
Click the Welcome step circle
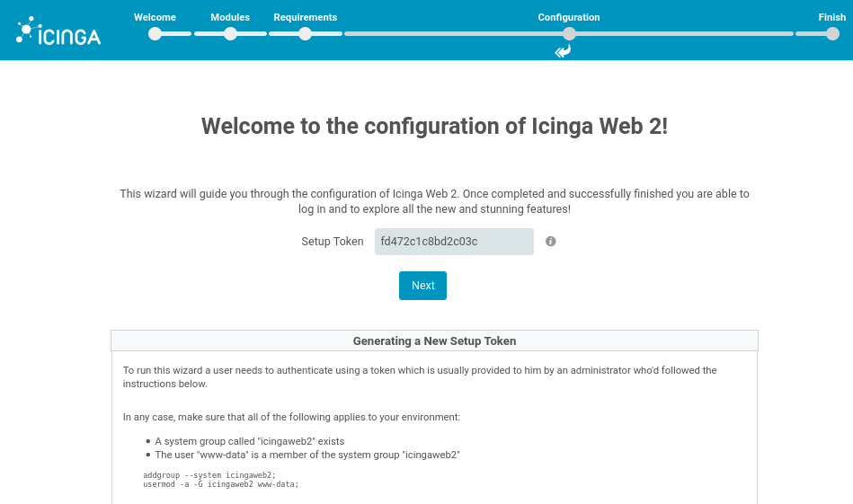click(155, 34)
